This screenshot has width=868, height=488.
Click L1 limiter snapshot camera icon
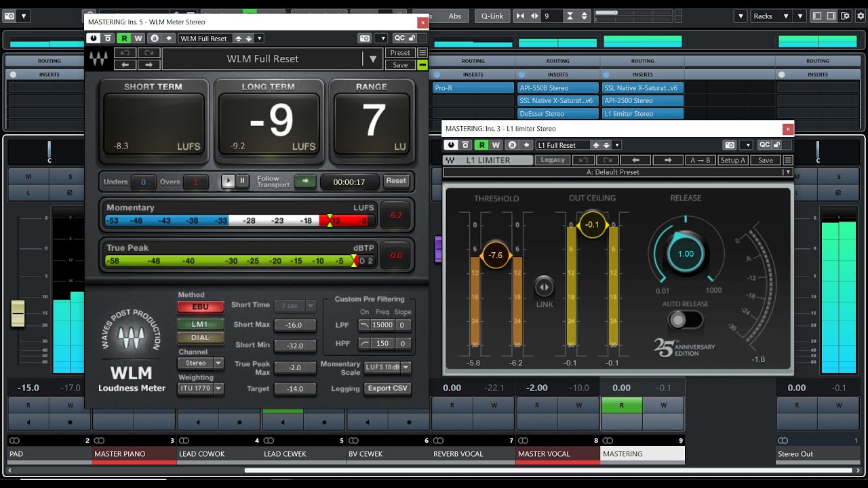729,145
